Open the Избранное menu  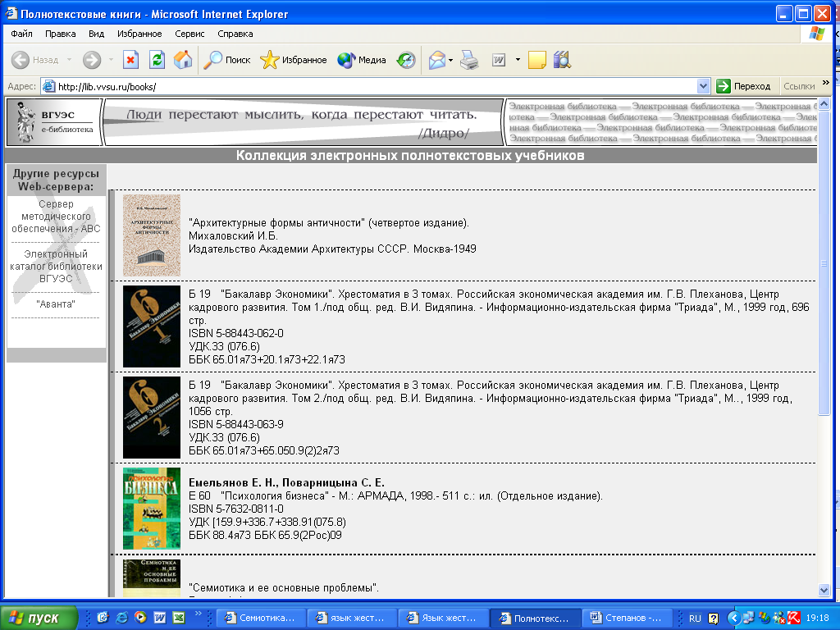139,34
